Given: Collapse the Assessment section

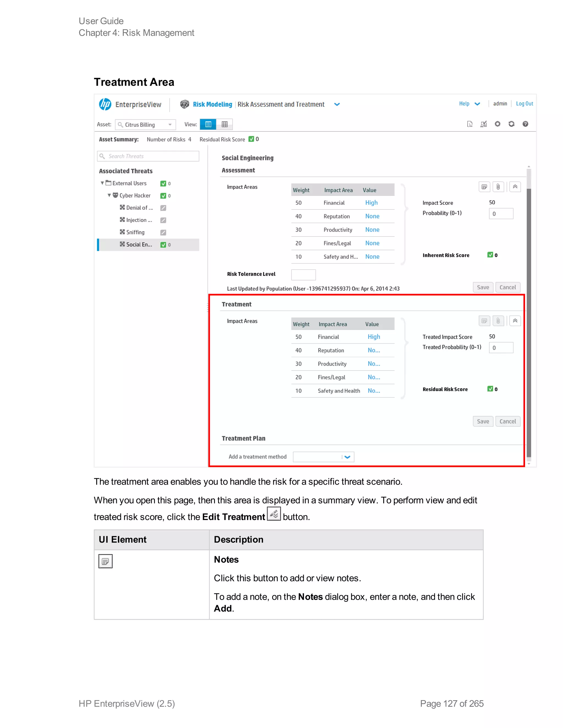Looking at the screenshot, I should pyautogui.click(x=515, y=187).
